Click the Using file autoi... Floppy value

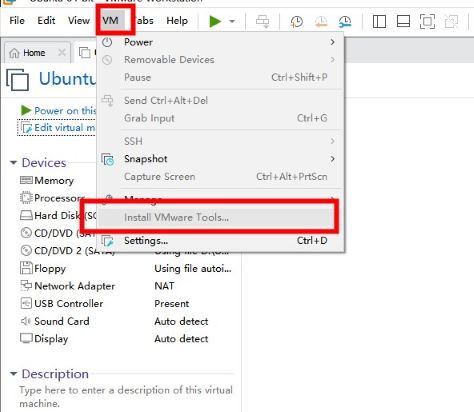pos(193,268)
